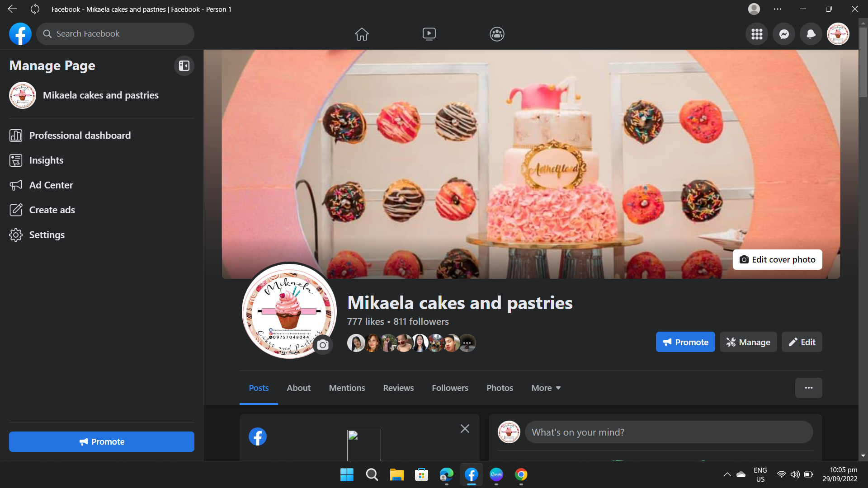The width and height of the screenshot is (868, 488).
Task: Open the Watch video icon
Action: point(429,34)
